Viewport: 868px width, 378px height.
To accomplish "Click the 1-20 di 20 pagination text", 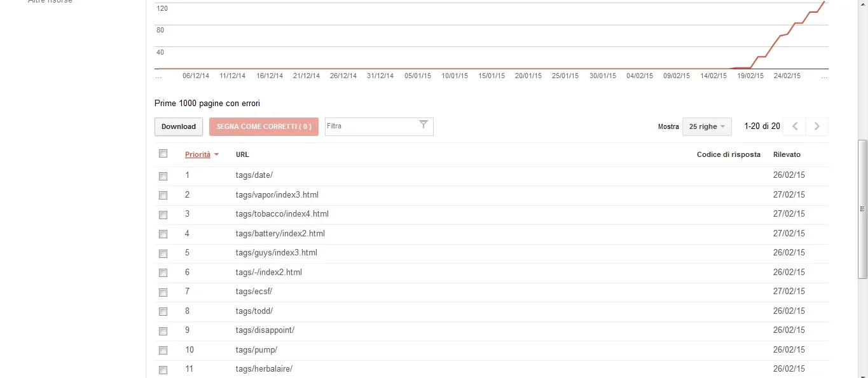I will [762, 126].
